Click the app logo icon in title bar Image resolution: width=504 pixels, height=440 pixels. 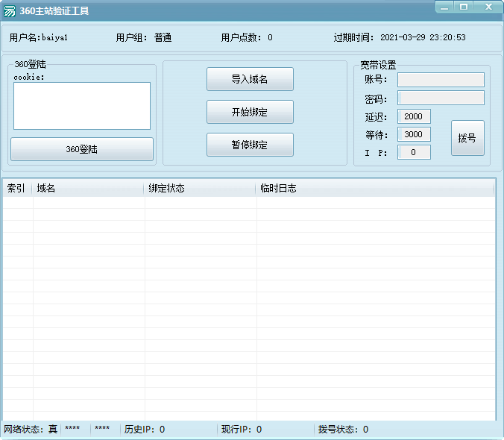click(x=10, y=11)
